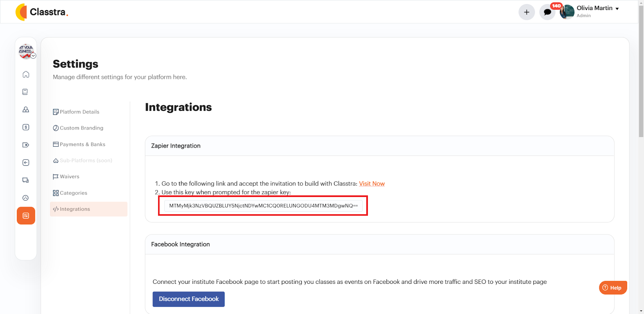644x314 pixels.
Task: Click the plus add button in header
Action: click(526, 12)
